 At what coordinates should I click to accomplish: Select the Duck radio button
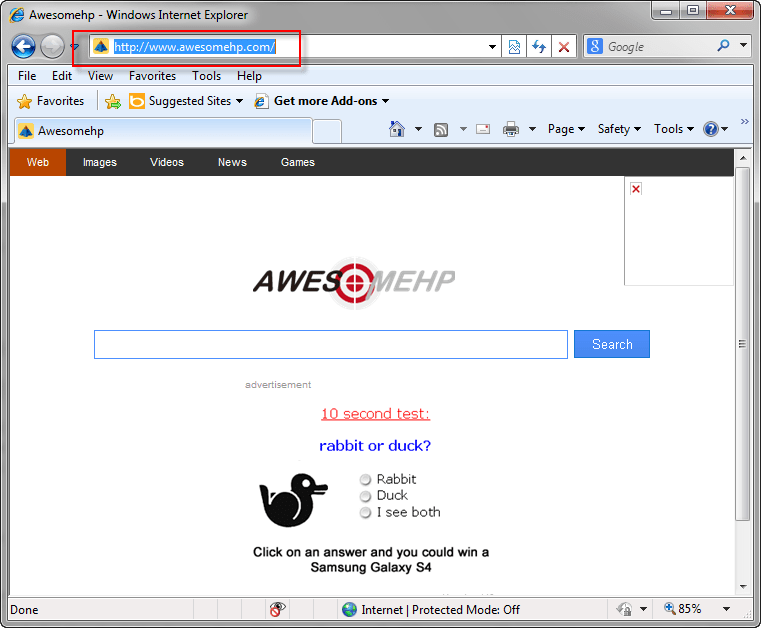(366, 496)
